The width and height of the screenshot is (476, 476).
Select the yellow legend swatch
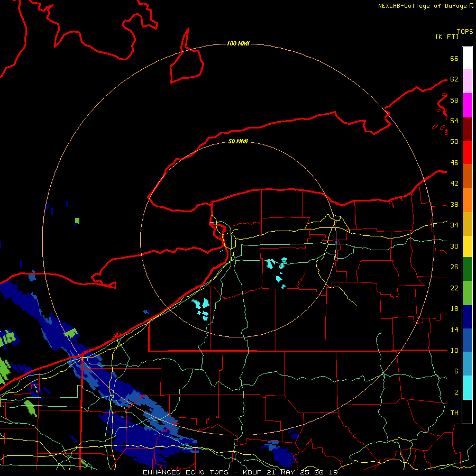click(x=467, y=246)
